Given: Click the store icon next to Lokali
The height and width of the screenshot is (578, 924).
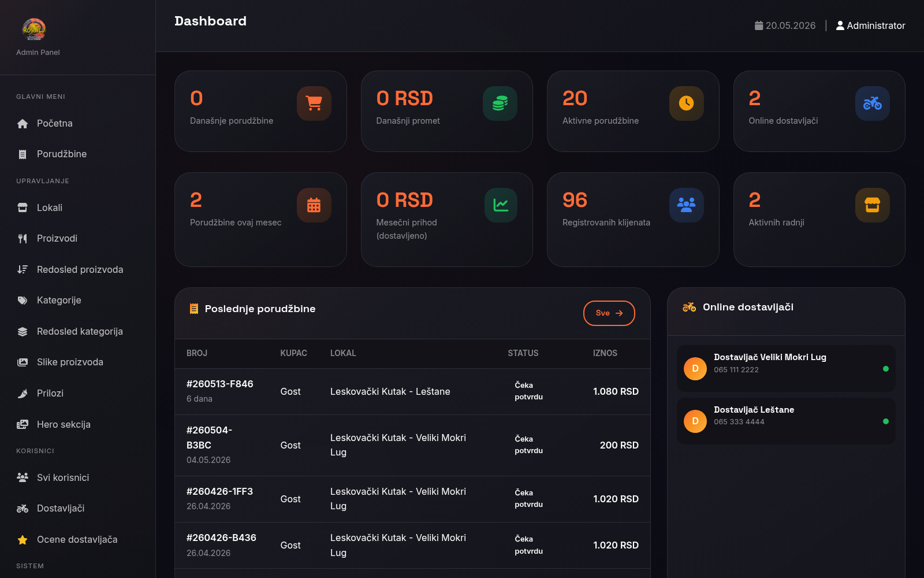Looking at the screenshot, I should [x=23, y=208].
